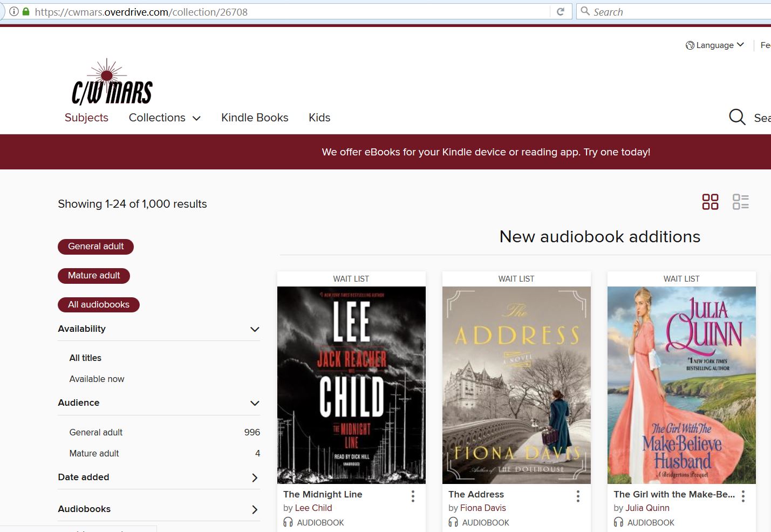
Task: Click the C/W MARS logo
Action: pos(112,82)
